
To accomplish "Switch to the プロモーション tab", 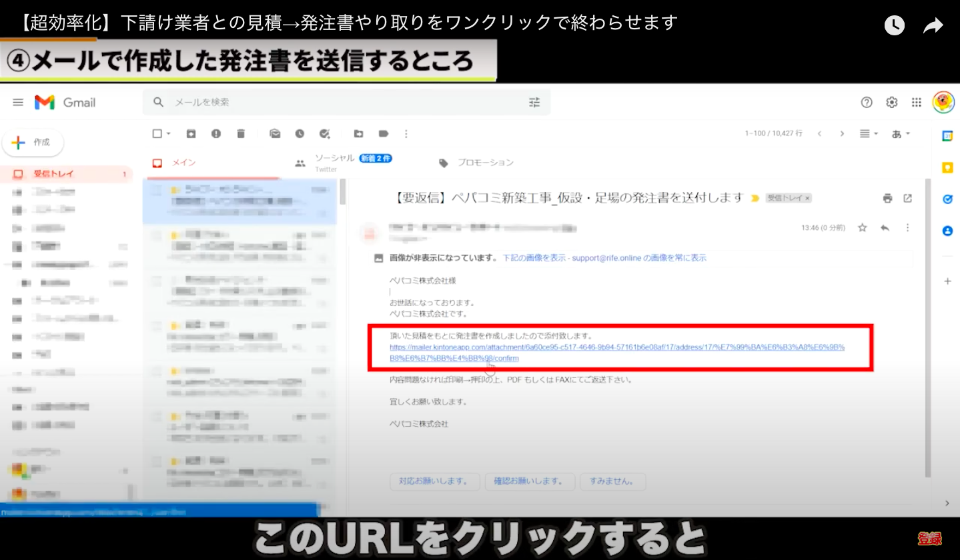I will tap(485, 163).
